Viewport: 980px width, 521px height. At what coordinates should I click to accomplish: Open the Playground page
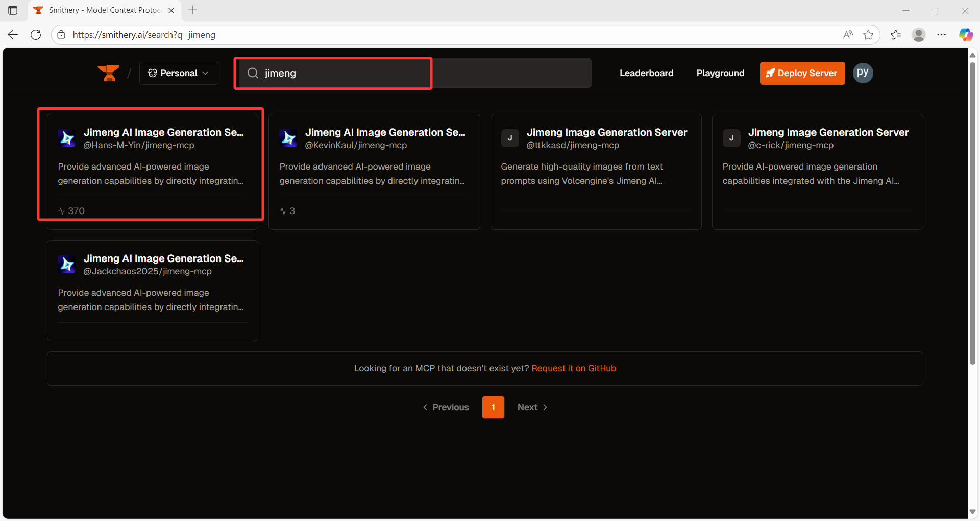pyautogui.click(x=720, y=73)
